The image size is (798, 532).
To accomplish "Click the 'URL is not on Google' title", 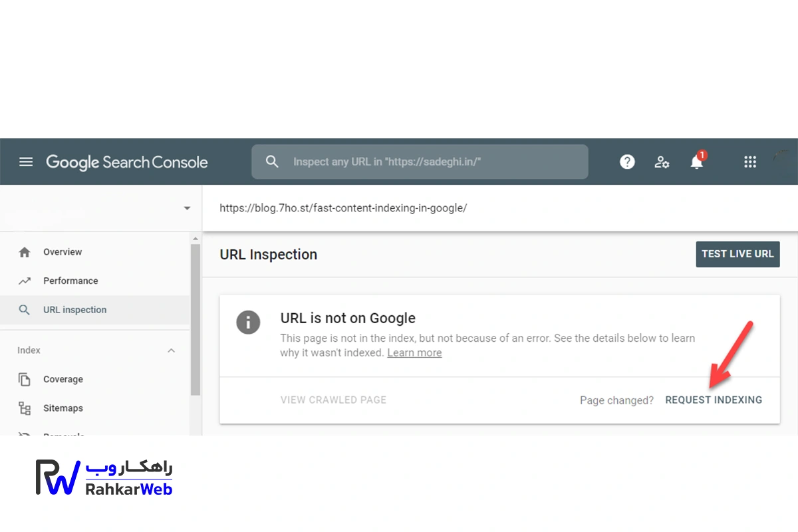I will (348, 318).
